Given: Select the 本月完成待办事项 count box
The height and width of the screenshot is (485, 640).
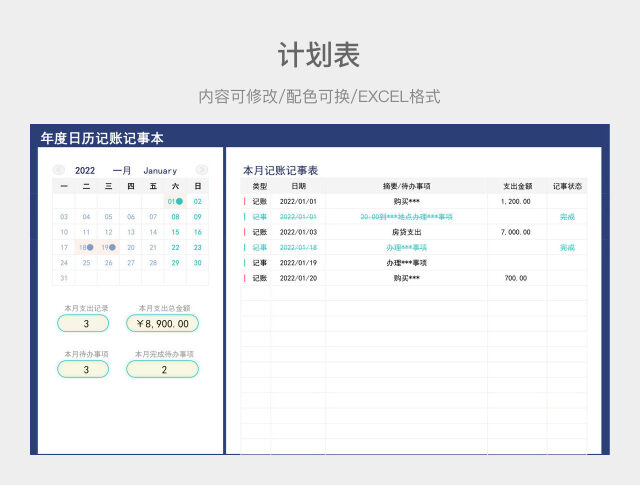Looking at the screenshot, I should tap(162, 369).
